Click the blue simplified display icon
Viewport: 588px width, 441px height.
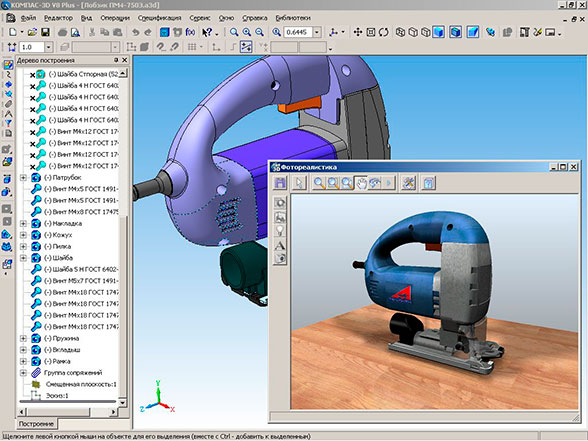click(490, 32)
